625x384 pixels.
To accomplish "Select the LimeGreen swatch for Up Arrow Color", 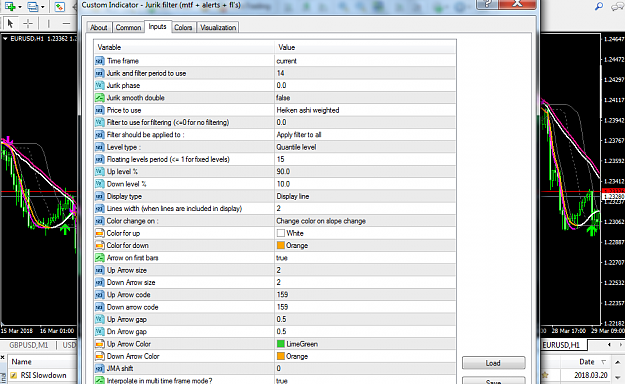I will [281, 344].
